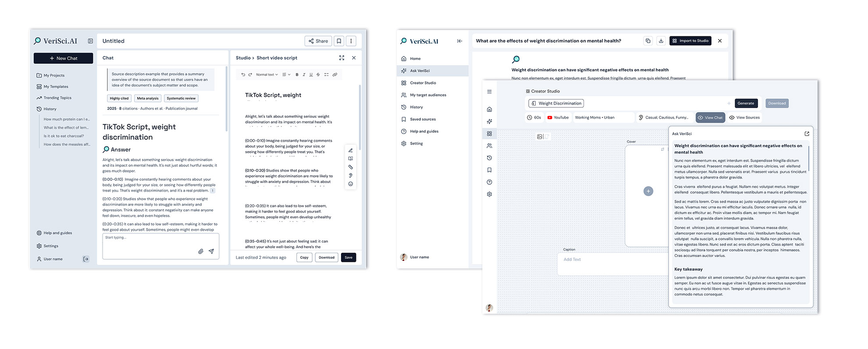868x349 pixels.
Task: Open history item 'What is the effect of lem...'
Action: click(66, 127)
